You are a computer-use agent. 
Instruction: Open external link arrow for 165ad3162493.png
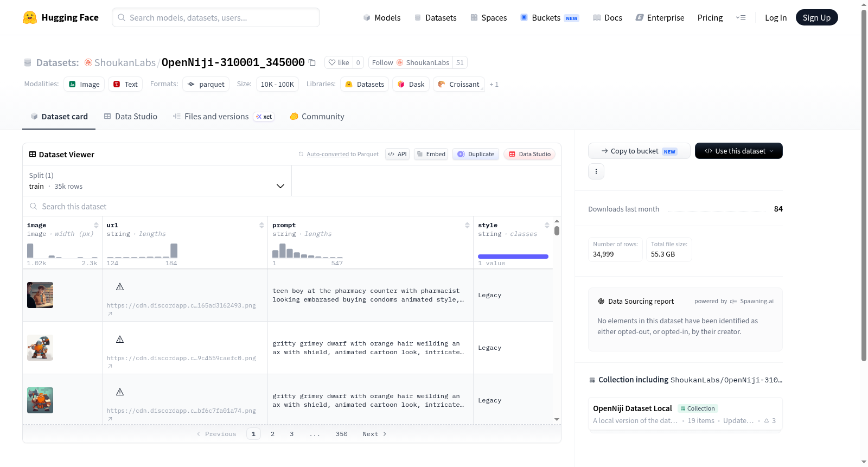point(110,314)
